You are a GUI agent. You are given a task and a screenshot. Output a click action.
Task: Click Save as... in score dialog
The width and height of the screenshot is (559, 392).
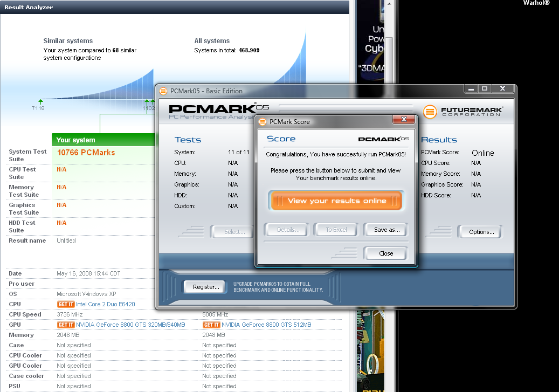387,230
